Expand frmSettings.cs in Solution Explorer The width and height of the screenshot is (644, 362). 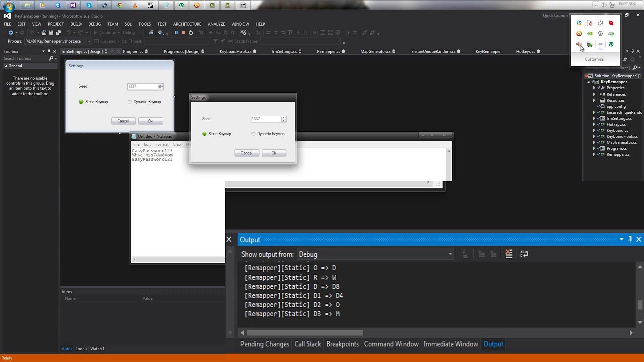(x=594, y=118)
